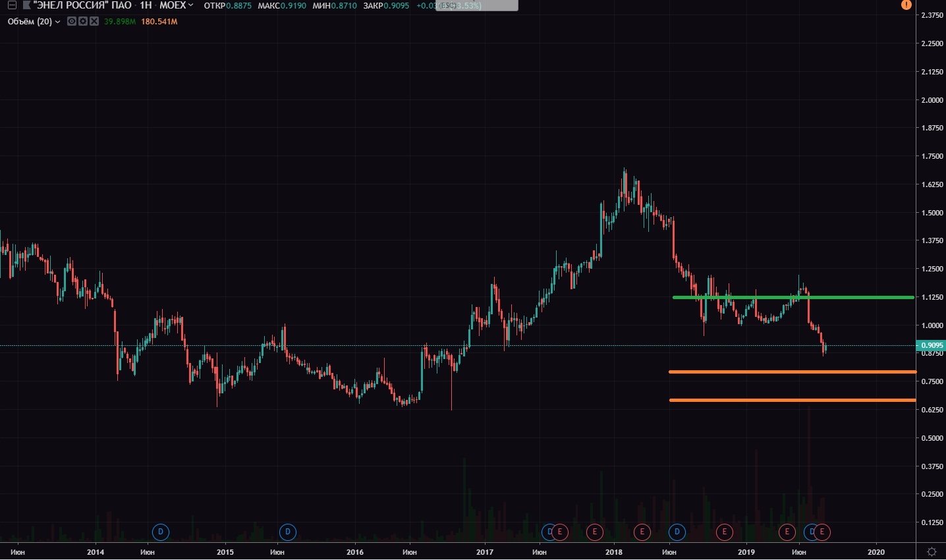Open the late 2018 earnings E marker
This screenshot has height=560, width=946.
pyautogui.click(x=724, y=532)
